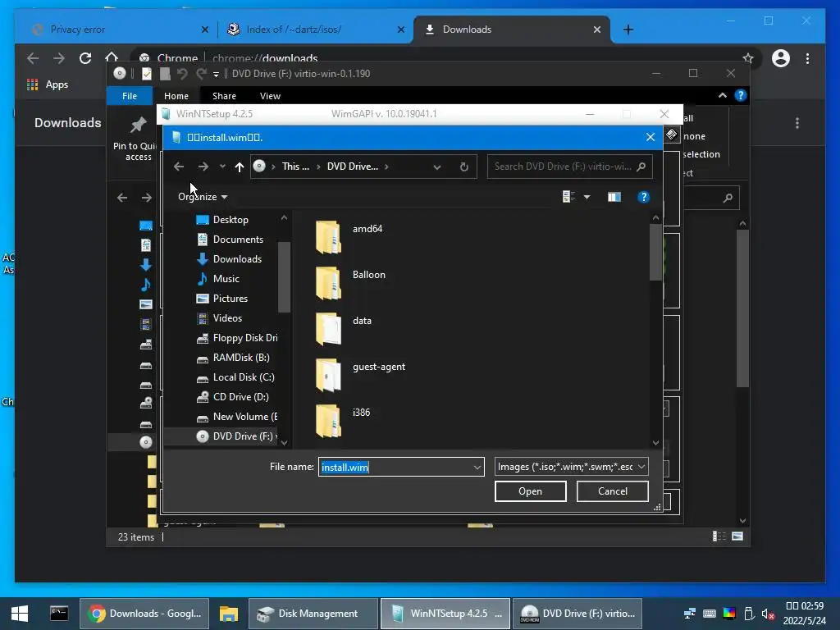Reload the Chrome page
840x630 pixels.
click(x=85, y=58)
